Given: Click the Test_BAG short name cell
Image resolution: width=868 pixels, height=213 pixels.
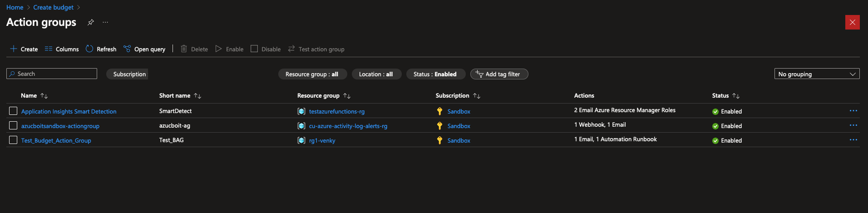Looking at the screenshot, I should (172, 140).
